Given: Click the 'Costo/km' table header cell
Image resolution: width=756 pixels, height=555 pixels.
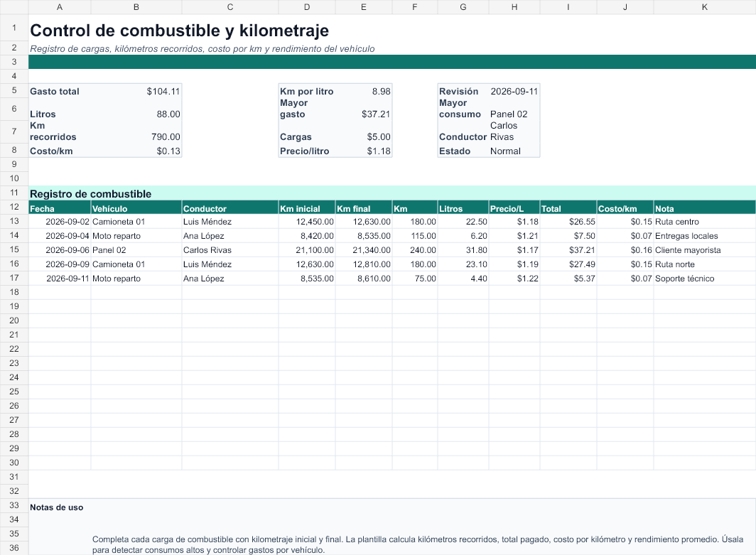Looking at the screenshot, I should click(625, 209).
